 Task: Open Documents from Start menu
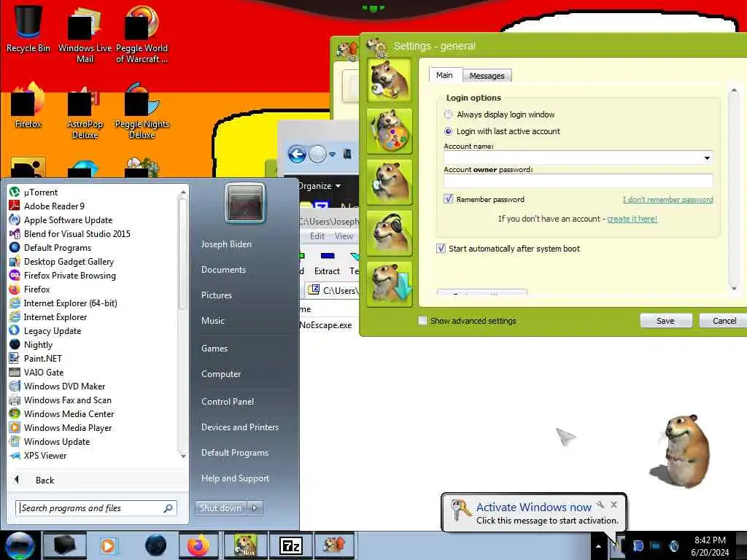[223, 270]
